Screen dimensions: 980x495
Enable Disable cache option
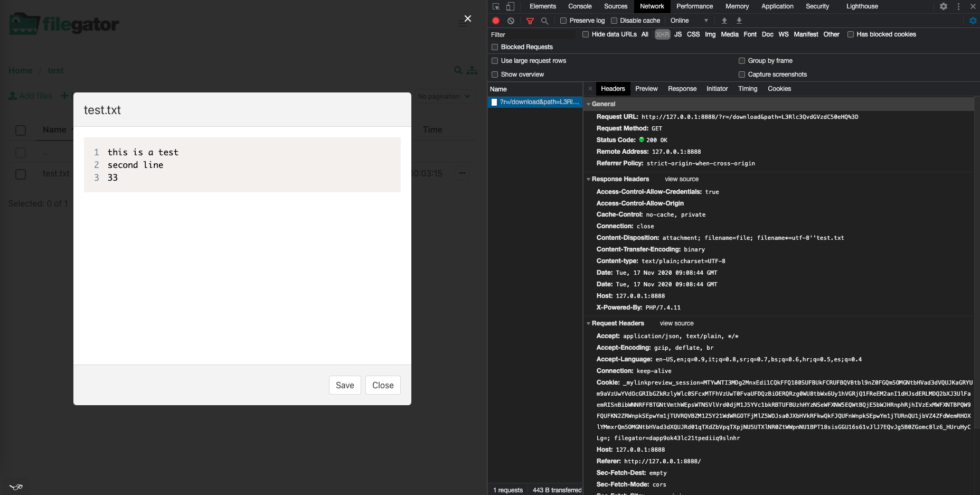pyautogui.click(x=614, y=20)
